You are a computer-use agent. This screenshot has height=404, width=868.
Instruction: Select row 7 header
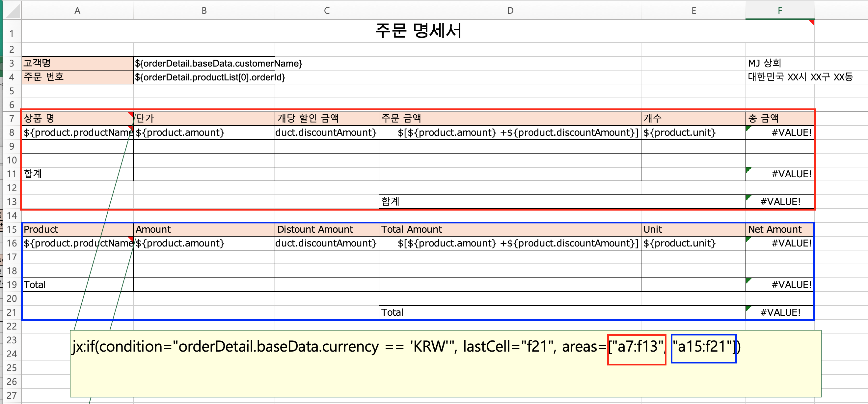coord(12,118)
